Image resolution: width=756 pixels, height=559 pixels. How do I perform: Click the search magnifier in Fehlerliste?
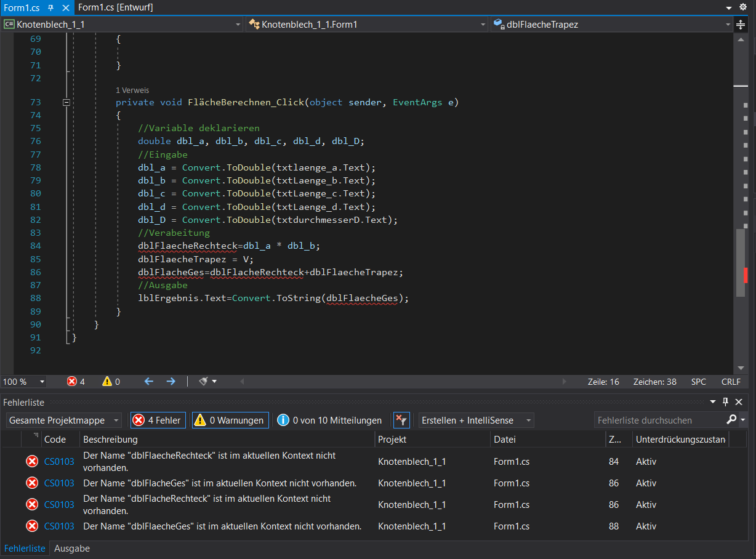731,420
